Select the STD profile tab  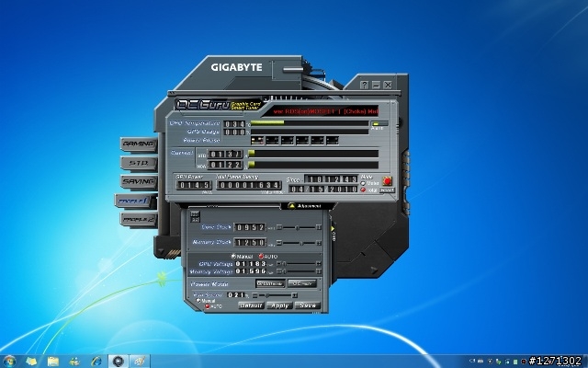tap(139, 164)
